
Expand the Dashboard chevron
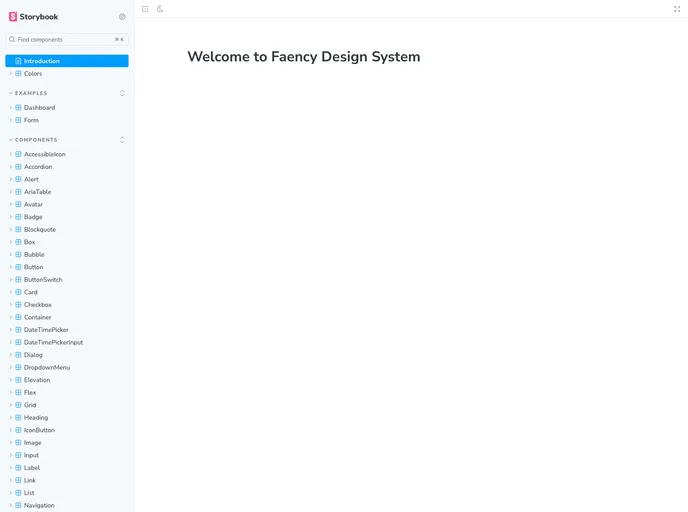11,107
